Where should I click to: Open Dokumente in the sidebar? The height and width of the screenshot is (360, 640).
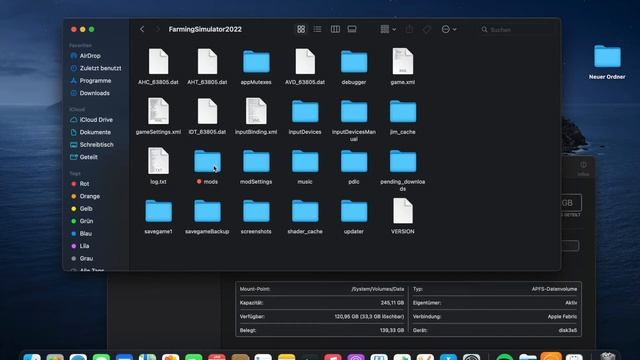[x=96, y=132]
